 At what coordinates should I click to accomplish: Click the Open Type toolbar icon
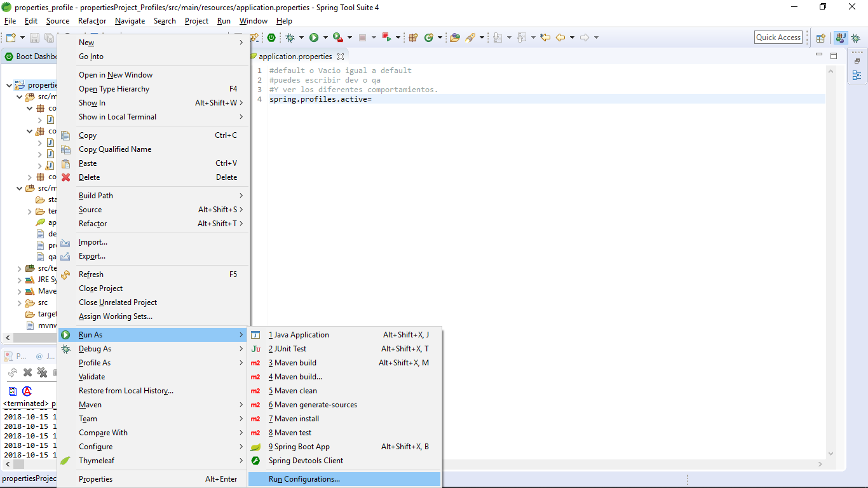tap(455, 37)
